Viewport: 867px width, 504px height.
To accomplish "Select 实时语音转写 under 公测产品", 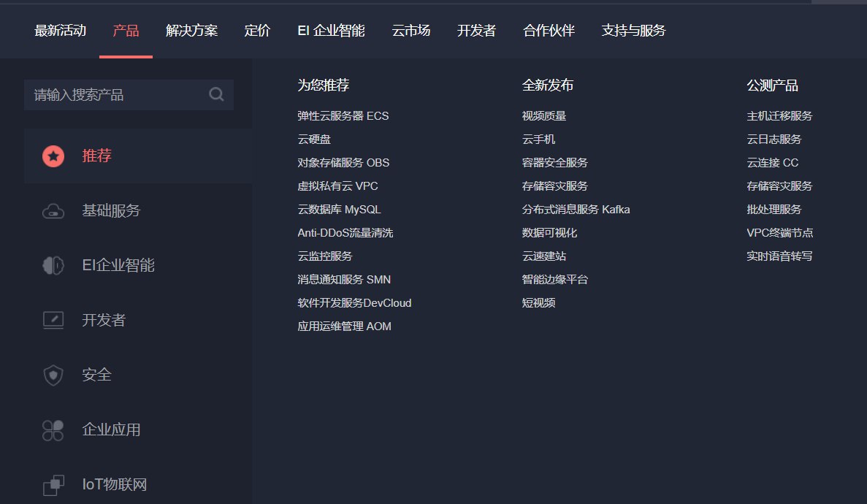I will 779,256.
